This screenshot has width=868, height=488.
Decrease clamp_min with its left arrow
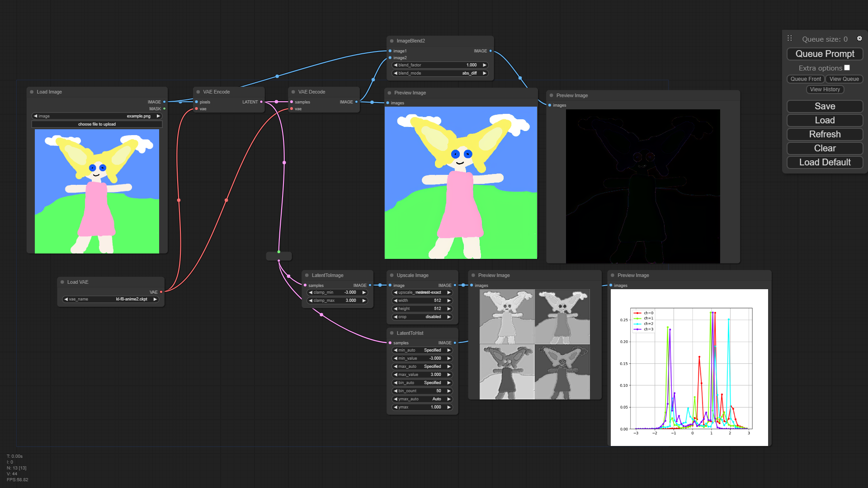(311, 292)
